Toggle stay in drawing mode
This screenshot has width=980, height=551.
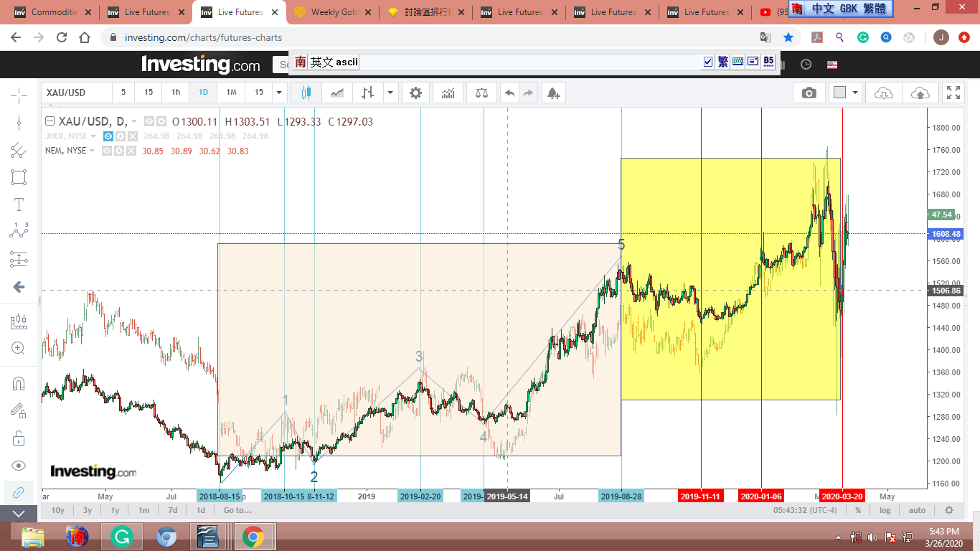click(x=19, y=410)
